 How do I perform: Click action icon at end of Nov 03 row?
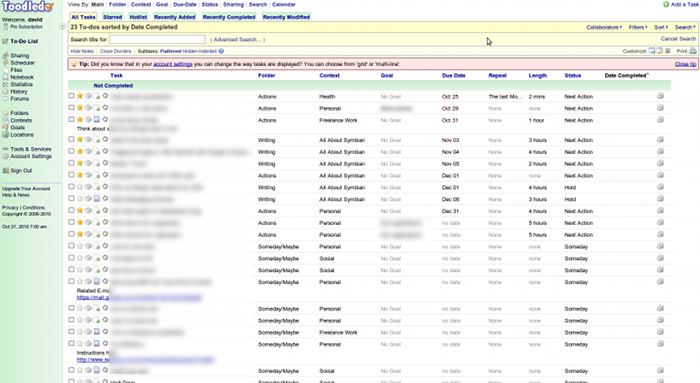[x=660, y=140]
